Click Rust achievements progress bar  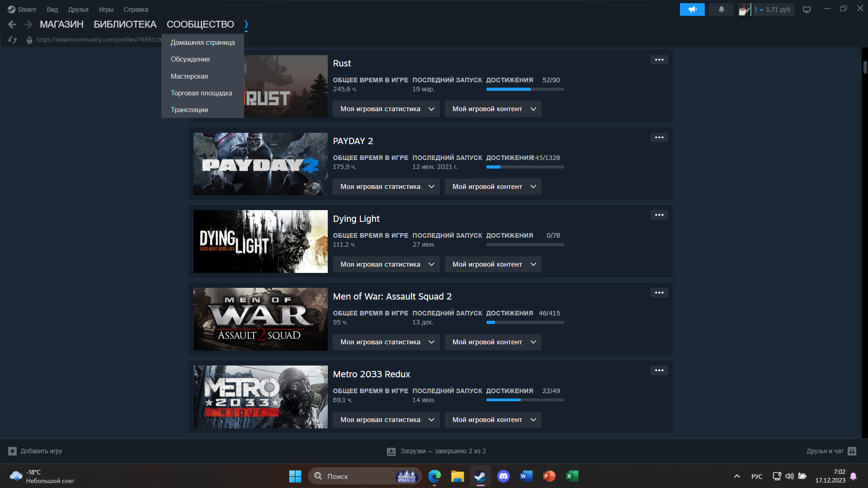coord(525,89)
